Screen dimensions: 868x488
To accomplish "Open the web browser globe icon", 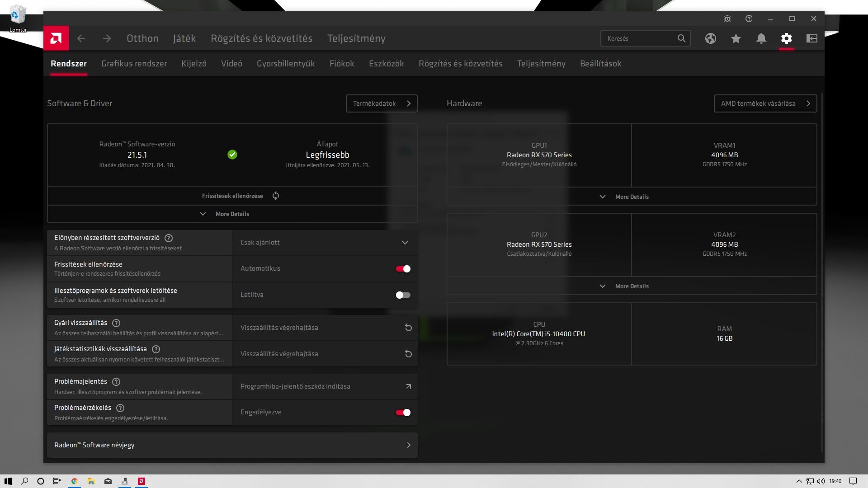I will pos(711,38).
